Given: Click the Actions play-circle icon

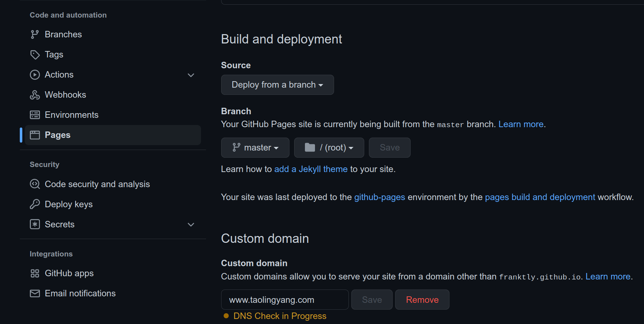Looking at the screenshot, I should click(x=35, y=75).
